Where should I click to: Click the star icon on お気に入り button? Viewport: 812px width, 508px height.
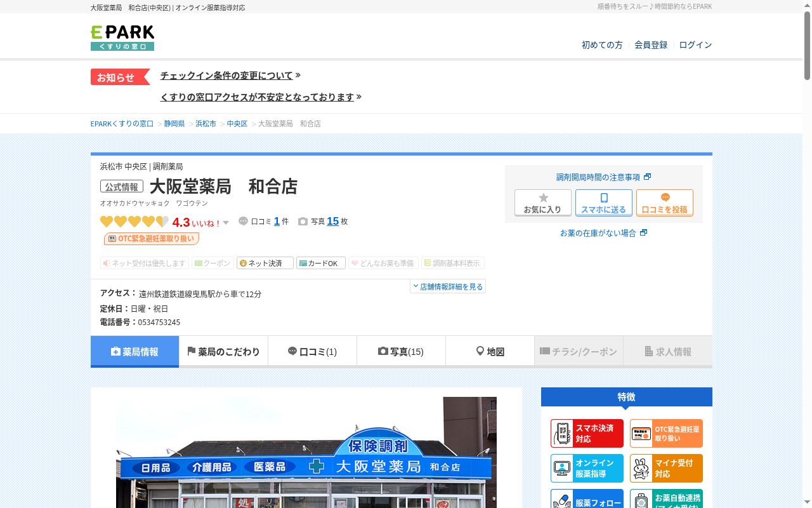543,197
